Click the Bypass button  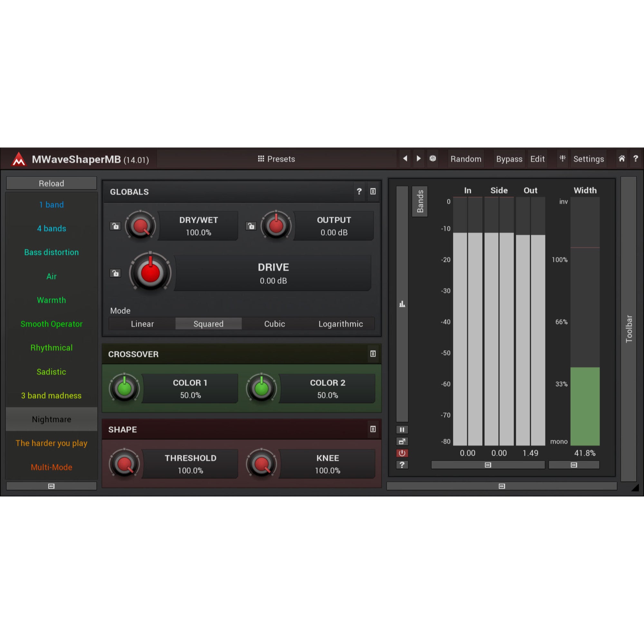[509, 159]
